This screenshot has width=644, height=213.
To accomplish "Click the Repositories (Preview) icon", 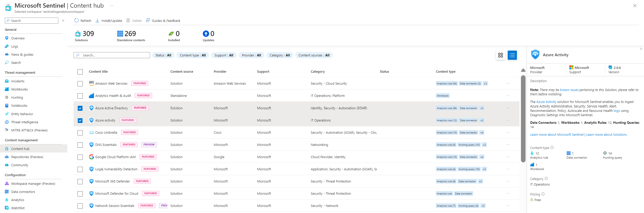I will click(7, 157).
